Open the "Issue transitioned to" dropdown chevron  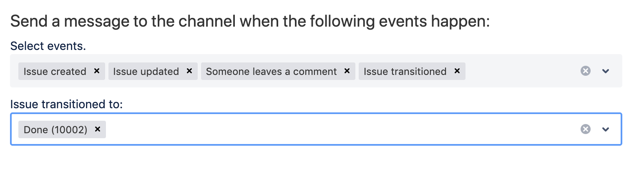606,129
